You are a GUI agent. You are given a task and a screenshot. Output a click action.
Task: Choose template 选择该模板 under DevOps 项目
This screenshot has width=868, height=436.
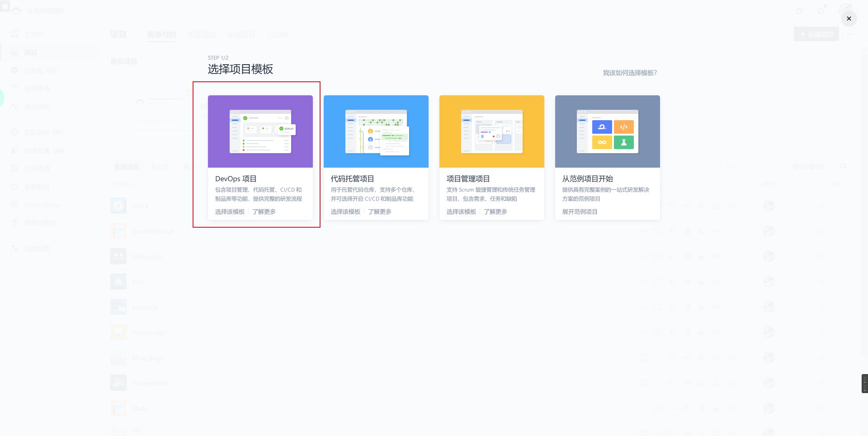tap(230, 212)
